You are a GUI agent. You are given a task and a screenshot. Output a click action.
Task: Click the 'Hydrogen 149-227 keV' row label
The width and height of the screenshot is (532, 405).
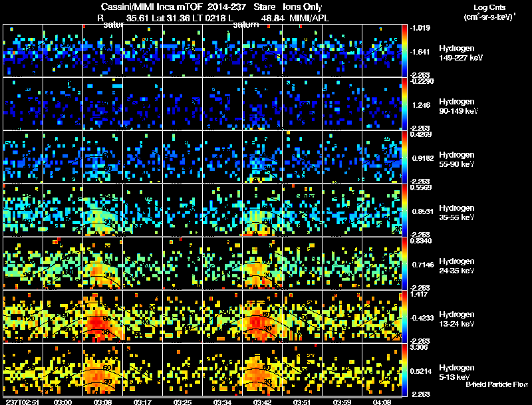[x=461, y=53]
